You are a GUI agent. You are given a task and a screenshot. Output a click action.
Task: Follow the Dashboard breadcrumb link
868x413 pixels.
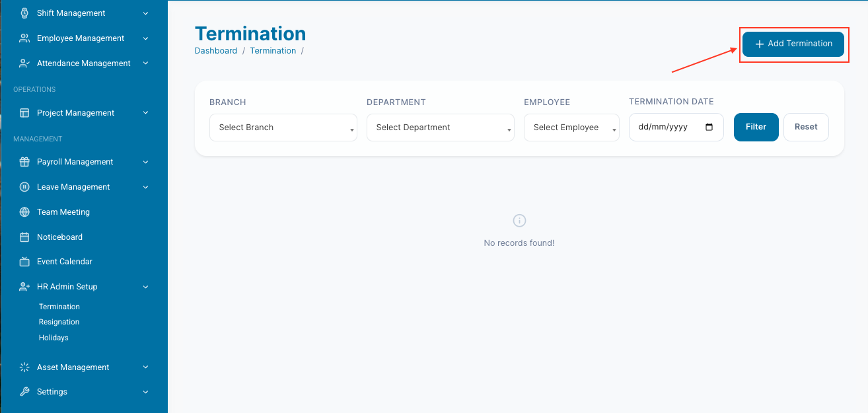pos(215,51)
